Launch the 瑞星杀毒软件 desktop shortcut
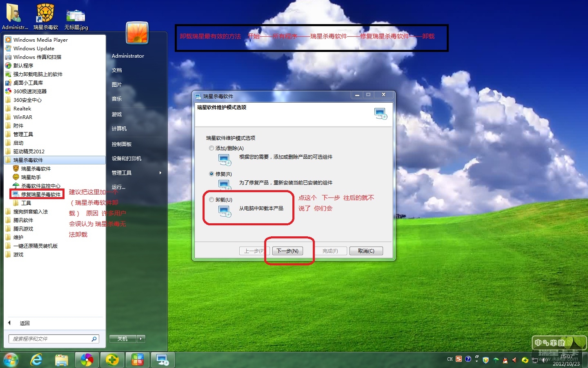This screenshot has height=368, width=588. pos(46,16)
